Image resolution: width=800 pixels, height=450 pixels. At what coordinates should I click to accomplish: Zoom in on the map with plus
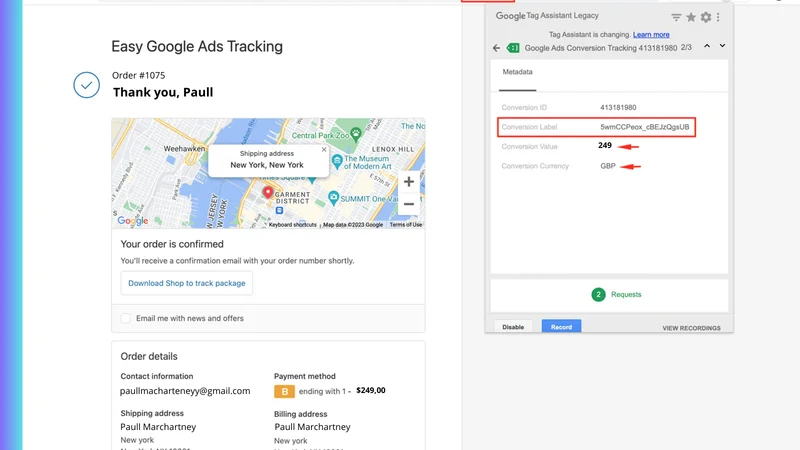(x=409, y=182)
